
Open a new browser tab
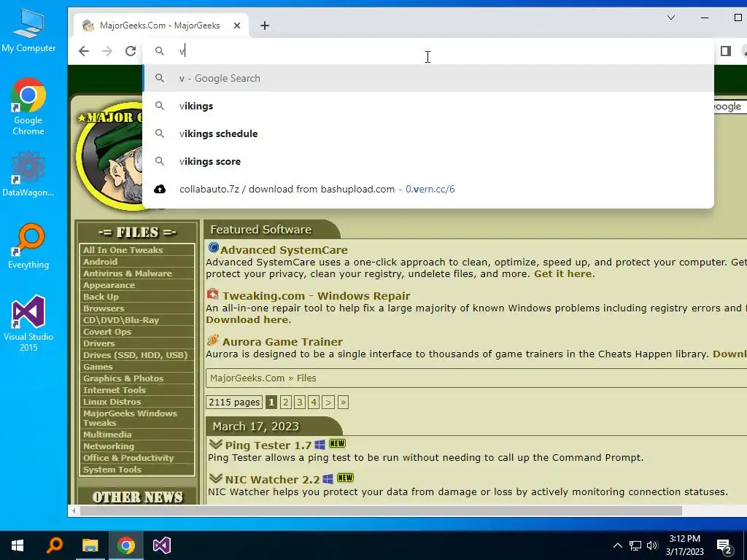pyautogui.click(x=265, y=26)
